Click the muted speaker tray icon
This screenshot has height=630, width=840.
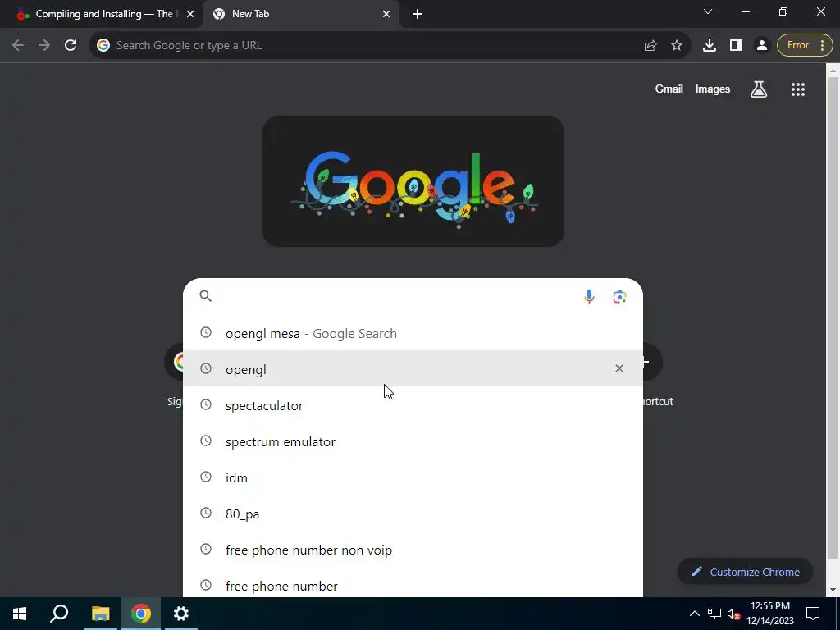coord(733,614)
